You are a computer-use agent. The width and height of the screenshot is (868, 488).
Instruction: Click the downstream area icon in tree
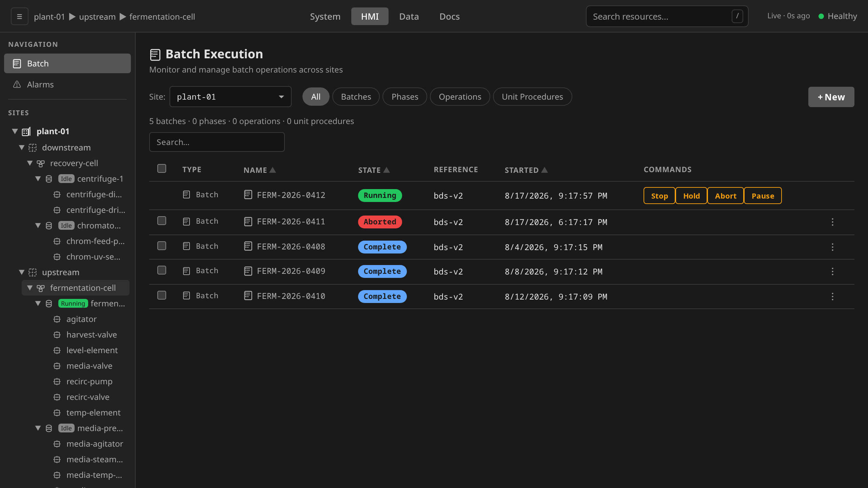click(x=33, y=148)
